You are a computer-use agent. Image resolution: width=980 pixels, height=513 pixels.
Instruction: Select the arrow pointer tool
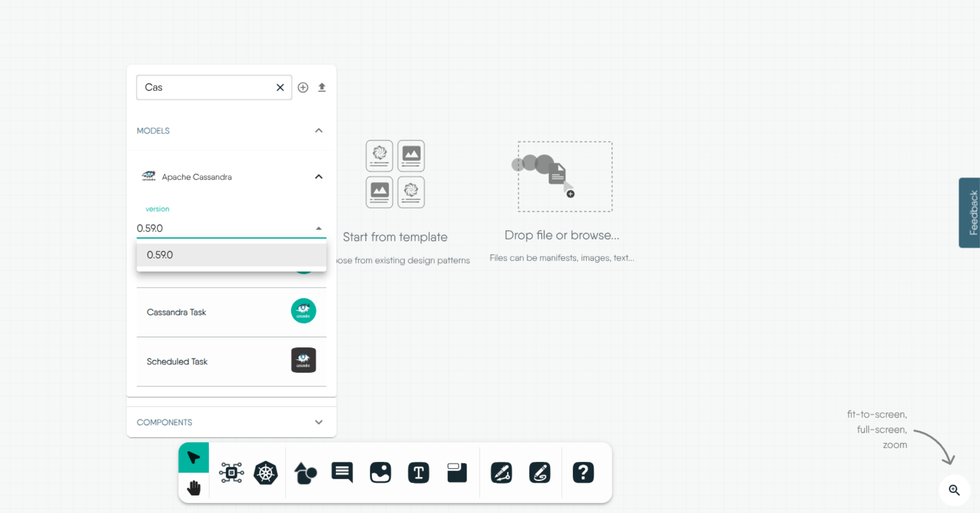(194, 457)
